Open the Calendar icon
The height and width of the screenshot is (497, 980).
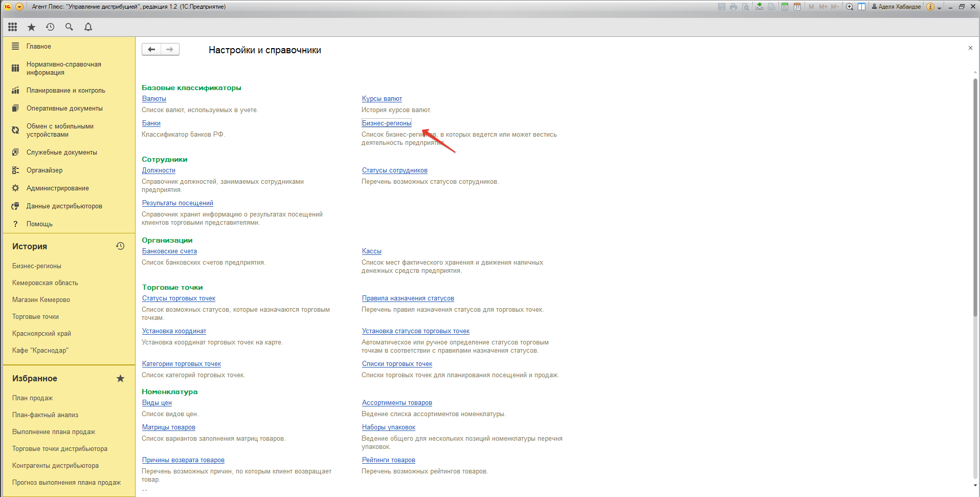coord(797,7)
